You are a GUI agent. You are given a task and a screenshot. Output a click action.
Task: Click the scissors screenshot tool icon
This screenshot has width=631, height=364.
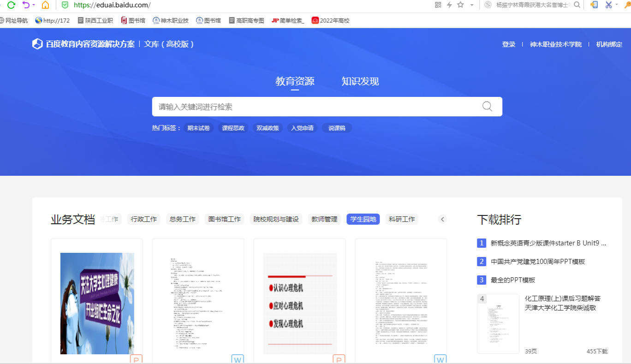point(608,5)
